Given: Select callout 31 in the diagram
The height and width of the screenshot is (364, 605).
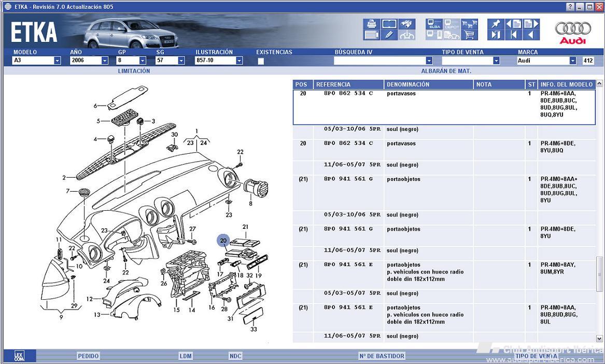Looking at the screenshot, I should [x=230, y=318].
